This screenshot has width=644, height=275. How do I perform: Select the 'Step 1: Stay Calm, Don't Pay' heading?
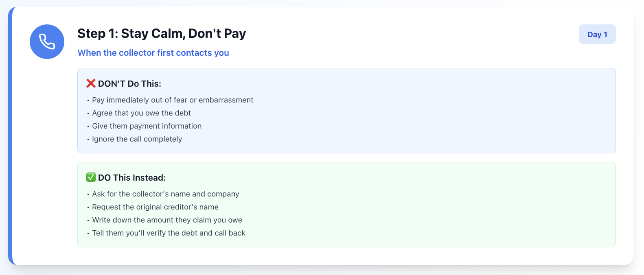162,33
